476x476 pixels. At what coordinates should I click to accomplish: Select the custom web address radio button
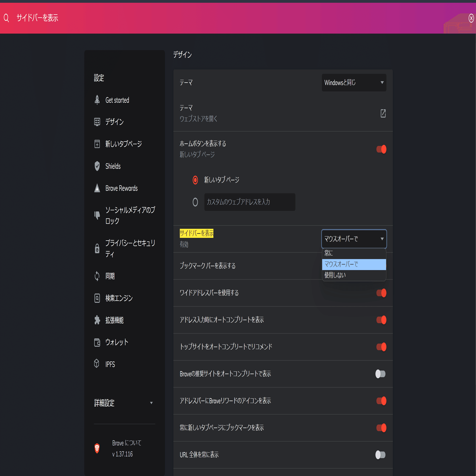[195, 202]
